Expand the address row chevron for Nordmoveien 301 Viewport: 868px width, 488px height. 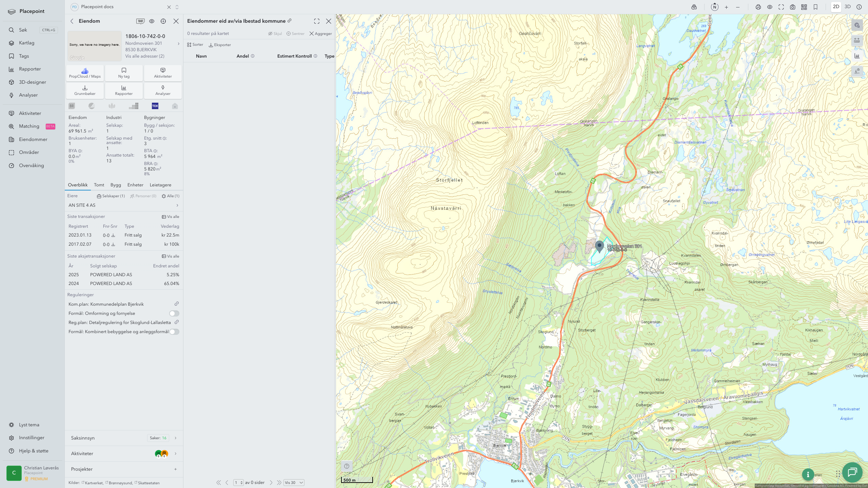pyautogui.click(x=178, y=43)
